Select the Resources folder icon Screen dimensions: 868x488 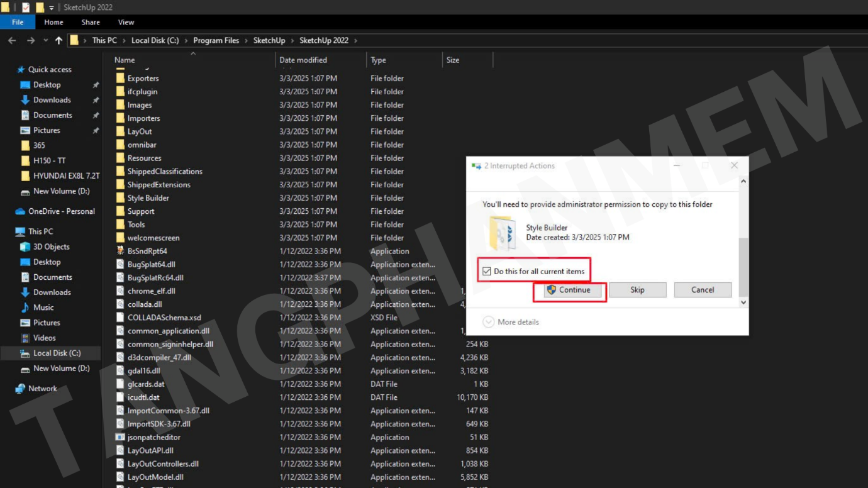(121, 158)
